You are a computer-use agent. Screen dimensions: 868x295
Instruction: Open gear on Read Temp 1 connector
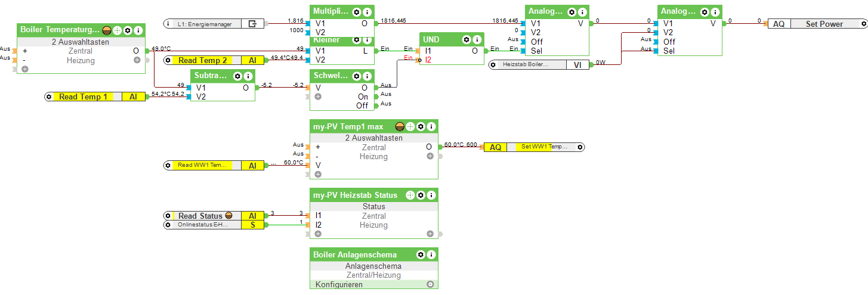point(49,97)
